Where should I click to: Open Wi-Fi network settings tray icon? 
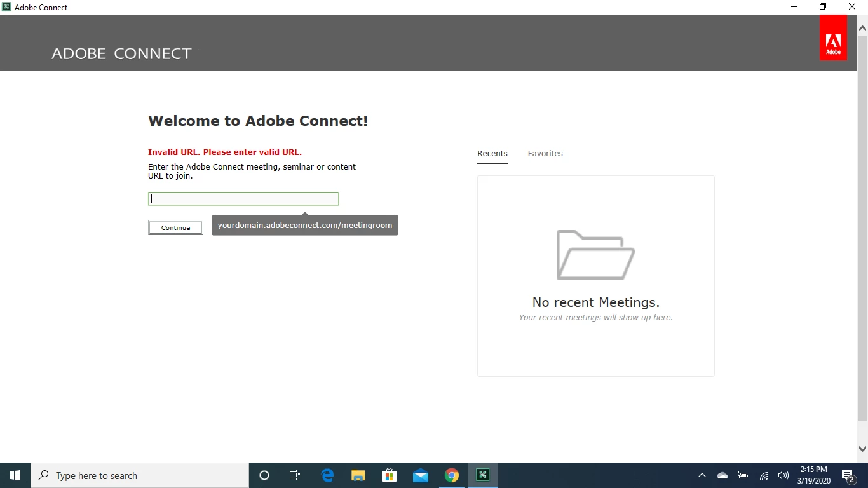[x=764, y=475]
